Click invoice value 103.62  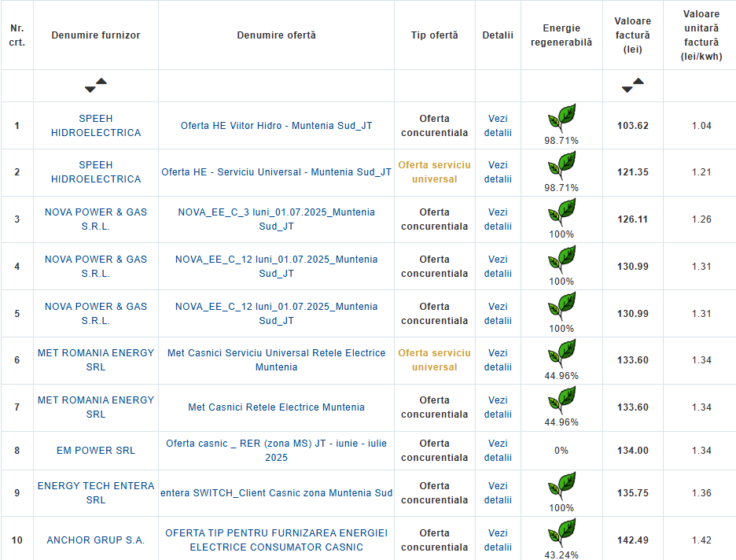click(633, 126)
